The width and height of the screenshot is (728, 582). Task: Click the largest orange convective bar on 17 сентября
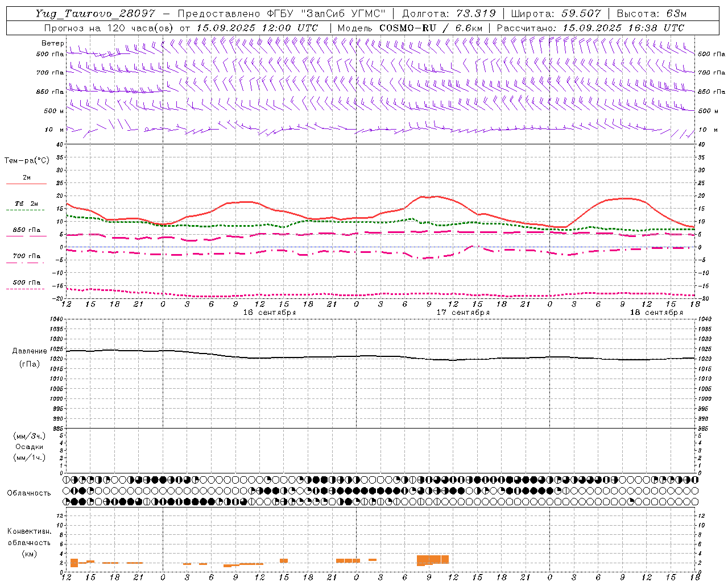pos(433,560)
